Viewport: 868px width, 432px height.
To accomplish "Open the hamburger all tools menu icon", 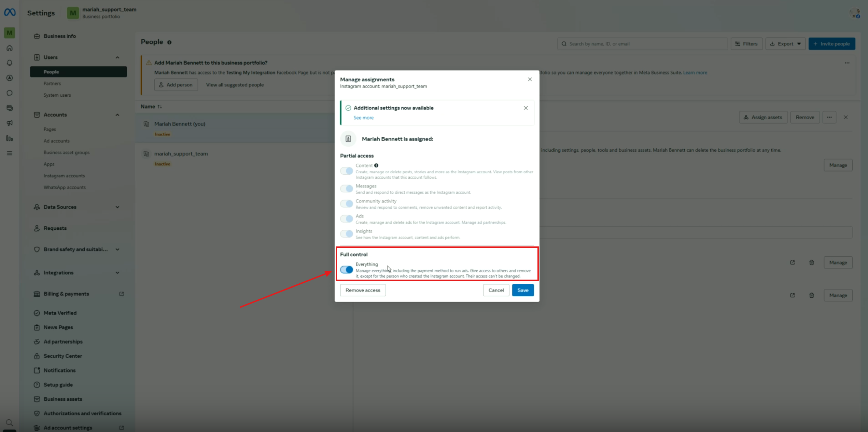I will [x=10, y=153].
